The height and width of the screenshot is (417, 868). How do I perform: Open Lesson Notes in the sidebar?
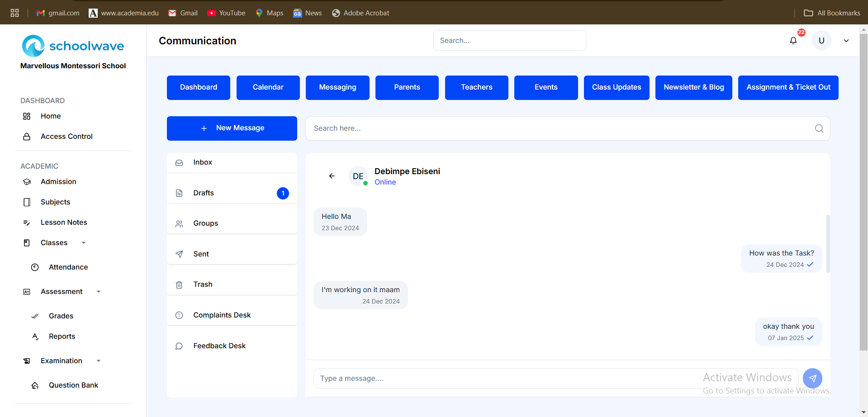64,223
